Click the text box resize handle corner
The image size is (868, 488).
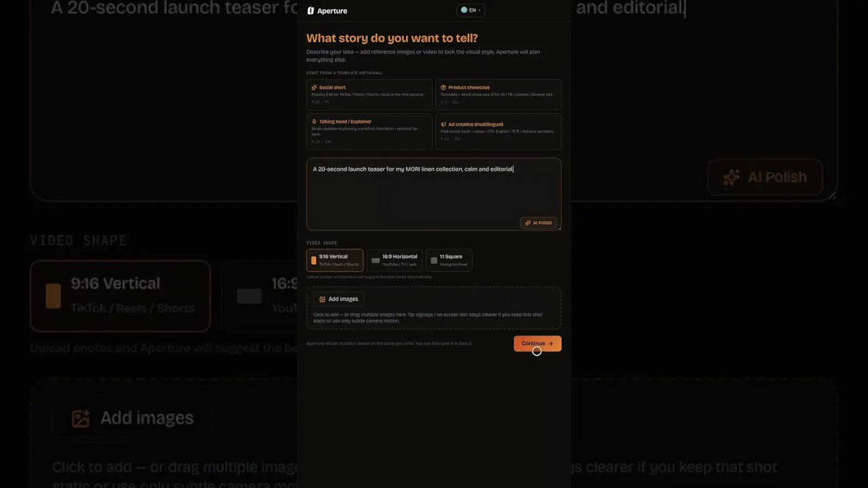click(559, 228)
